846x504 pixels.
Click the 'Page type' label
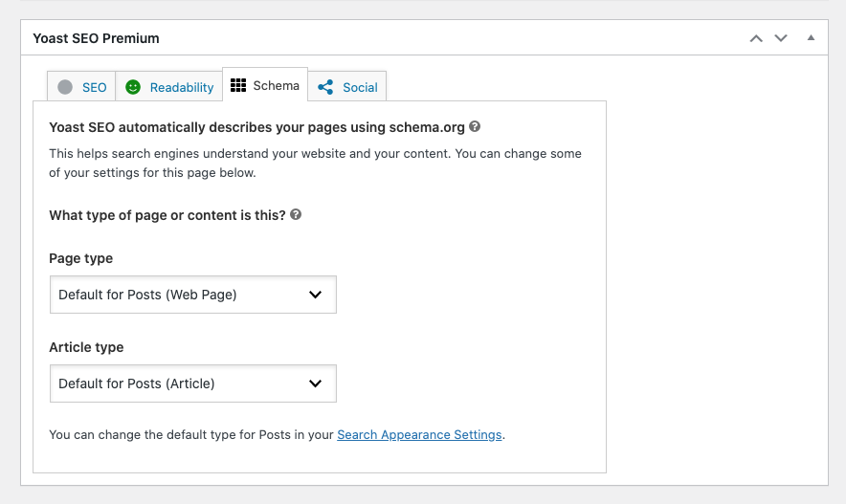81,258
